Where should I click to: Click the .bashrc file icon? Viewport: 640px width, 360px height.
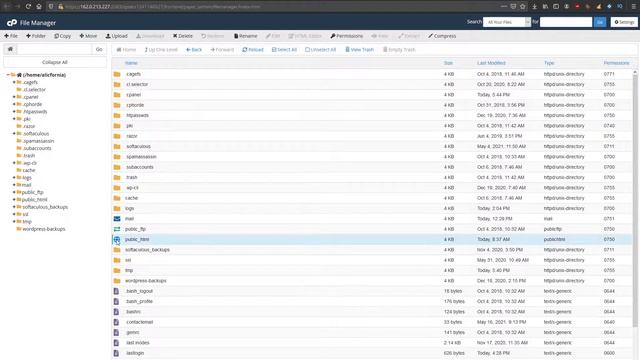click(116, 312)
